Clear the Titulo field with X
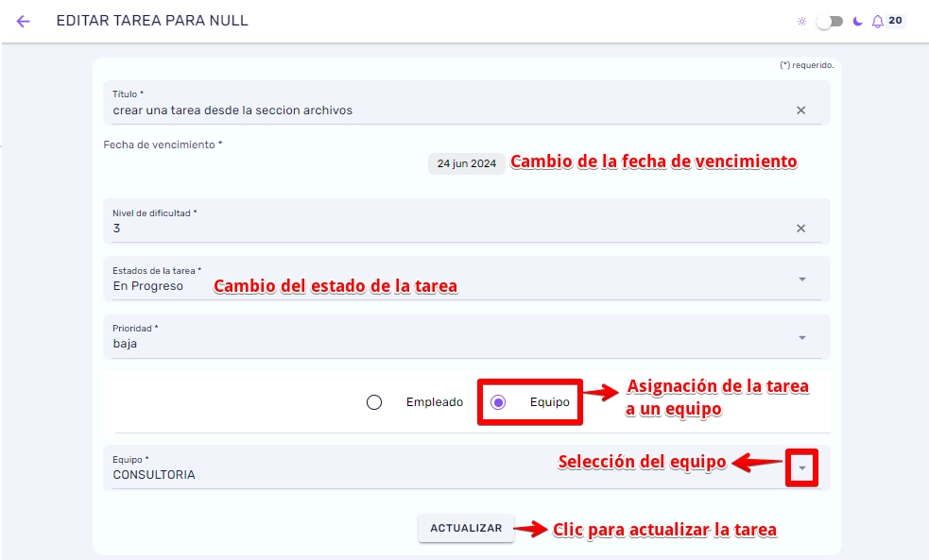 tap(800, 110)
